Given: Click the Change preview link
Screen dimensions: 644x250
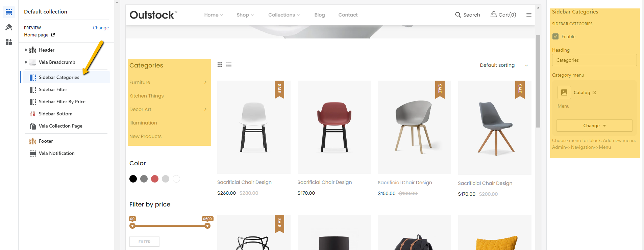Looking at the screenshot, I should click(x=101, y=28).
